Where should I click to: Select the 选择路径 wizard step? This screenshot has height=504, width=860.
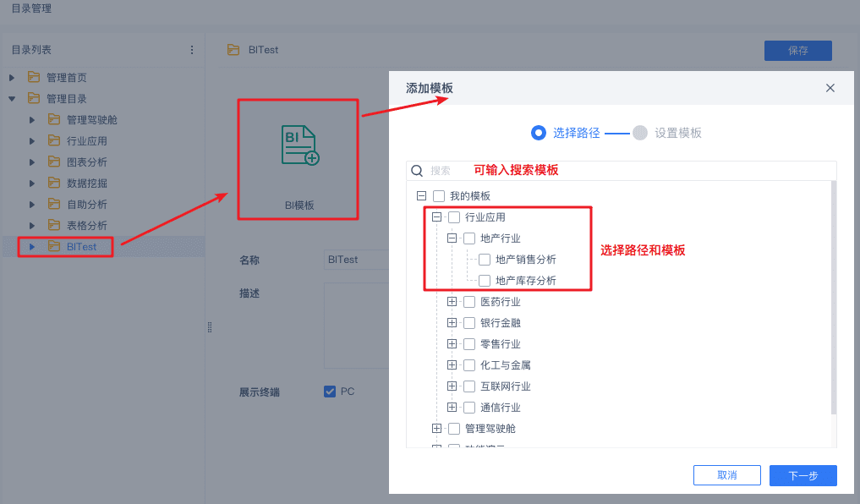click(566, 133)
